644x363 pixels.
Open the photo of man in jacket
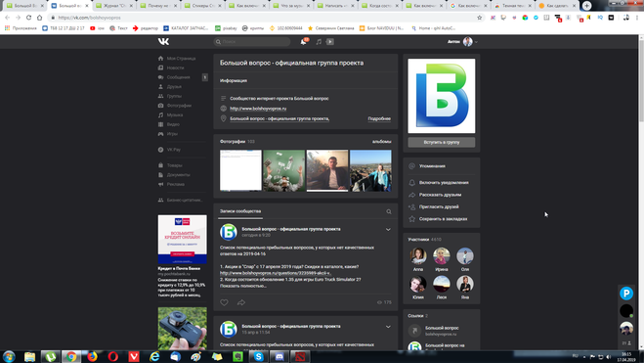[x=327, y=170]
